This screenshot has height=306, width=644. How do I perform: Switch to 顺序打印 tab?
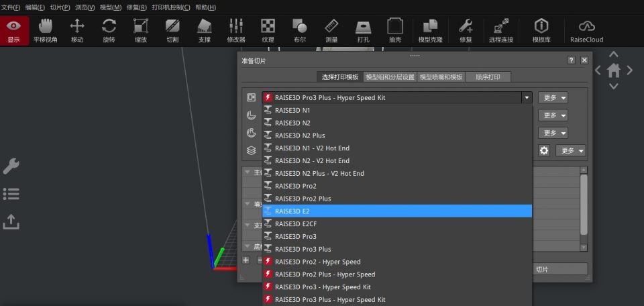tap(488, 76)
